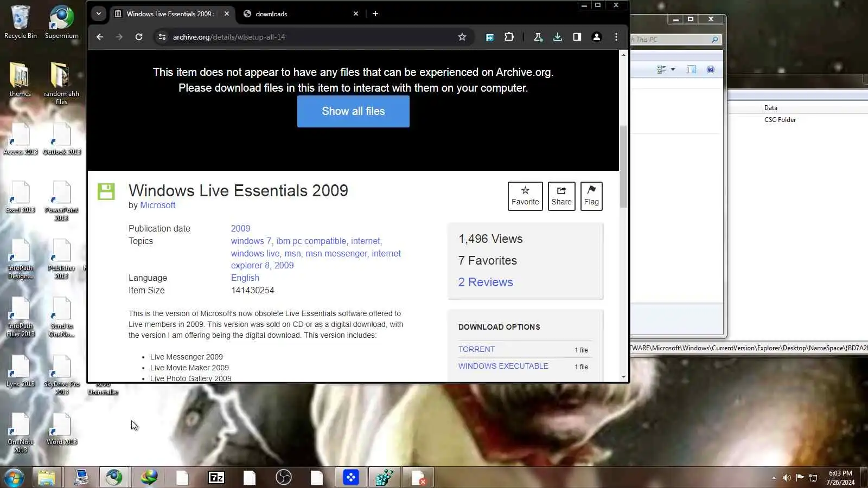Bookmark this page with the star
The image size is (868, 488).
tap(462, 37)
